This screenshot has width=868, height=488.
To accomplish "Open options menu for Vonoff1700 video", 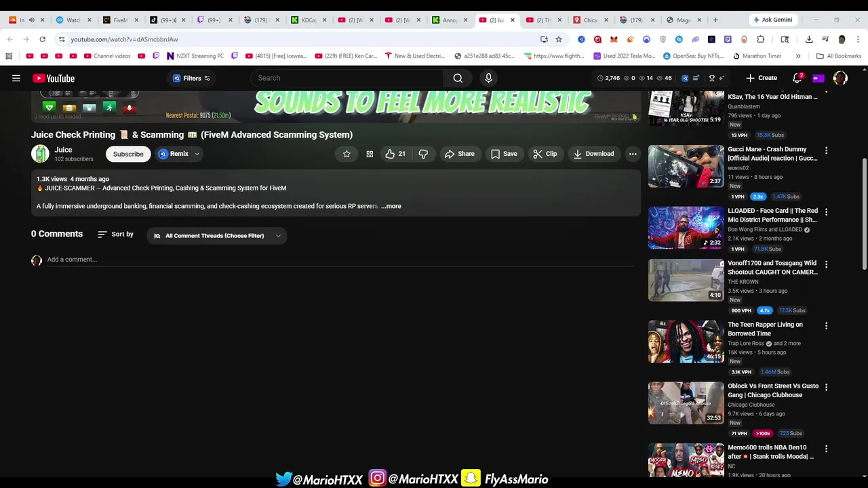I will point(826,264).
